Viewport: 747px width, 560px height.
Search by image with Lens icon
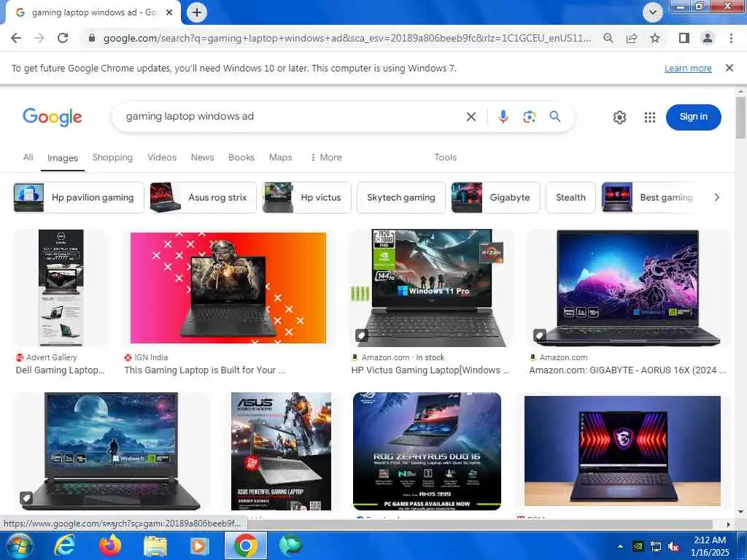pos(530,117)
